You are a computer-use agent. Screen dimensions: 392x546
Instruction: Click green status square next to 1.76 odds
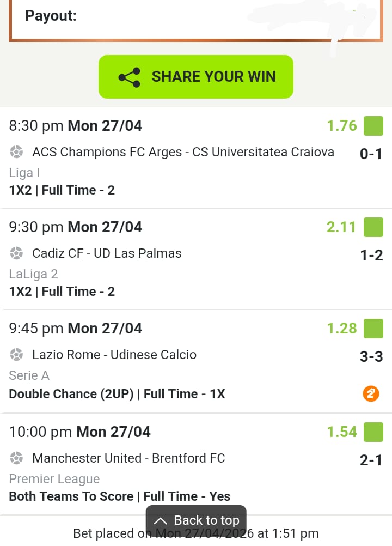point(373,126)
